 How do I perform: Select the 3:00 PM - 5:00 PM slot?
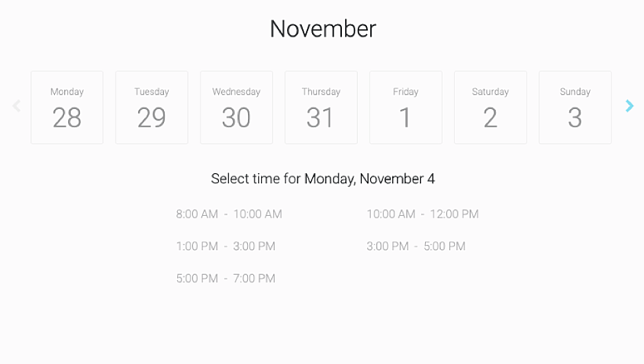[x=416, y=246]
